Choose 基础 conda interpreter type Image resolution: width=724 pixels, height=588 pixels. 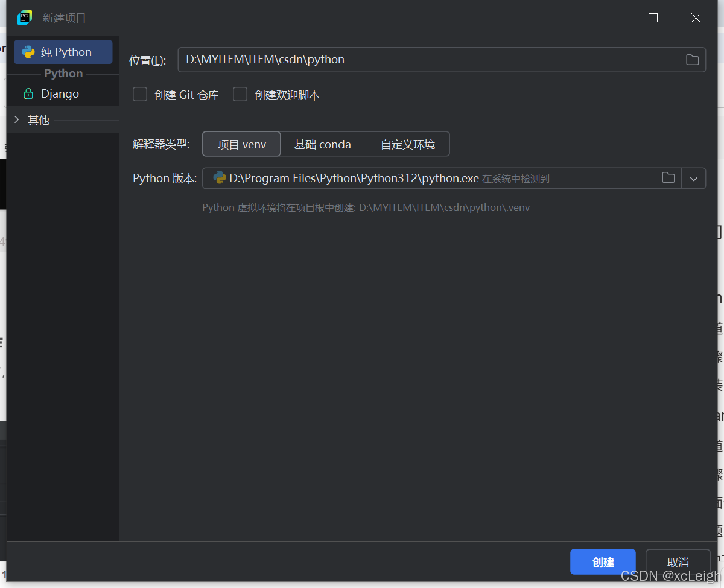(323, 144)
